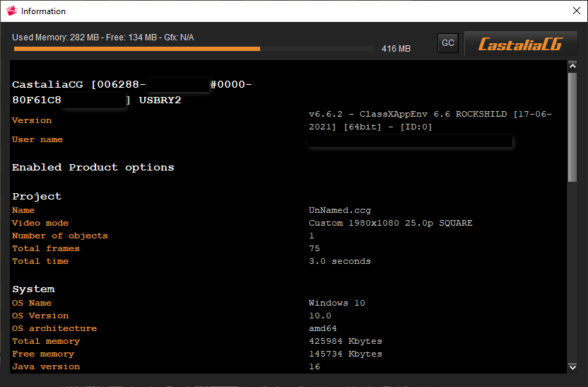Click the GC garbage collection button
Viewport: 588px width, 387px height.
pos(447,43)
